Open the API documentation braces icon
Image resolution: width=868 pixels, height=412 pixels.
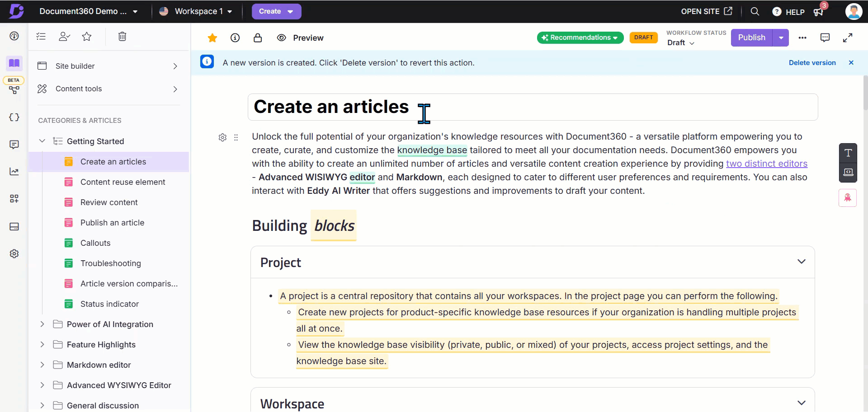(14, 117)
